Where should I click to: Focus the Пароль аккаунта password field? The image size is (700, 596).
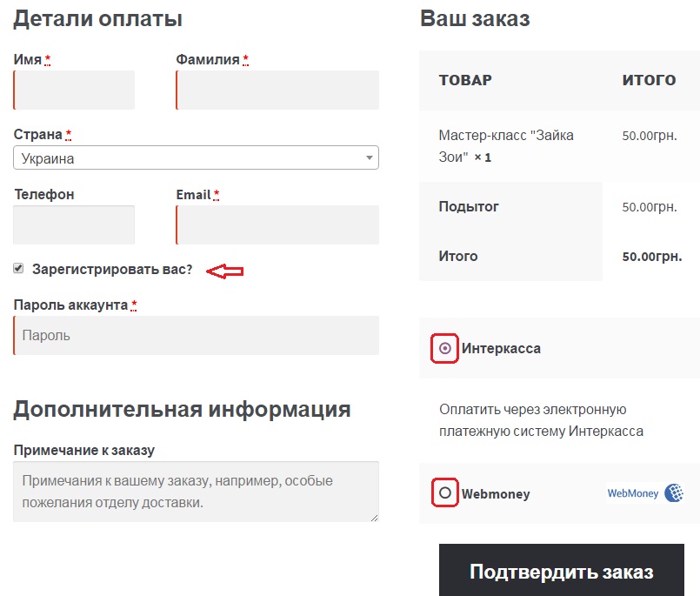196,336
